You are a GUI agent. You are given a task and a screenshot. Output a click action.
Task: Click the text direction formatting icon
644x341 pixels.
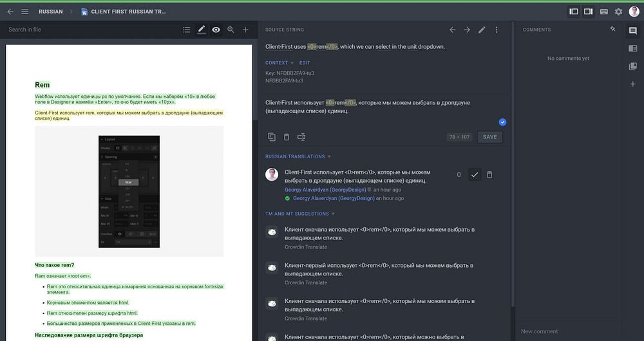(301, 137)
